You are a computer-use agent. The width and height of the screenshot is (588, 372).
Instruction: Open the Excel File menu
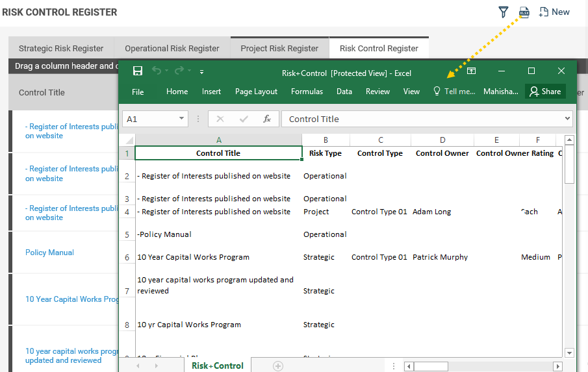click(138, 92)
